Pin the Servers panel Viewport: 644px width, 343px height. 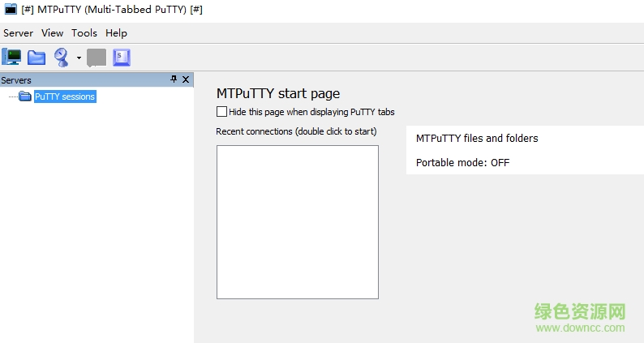174,79
